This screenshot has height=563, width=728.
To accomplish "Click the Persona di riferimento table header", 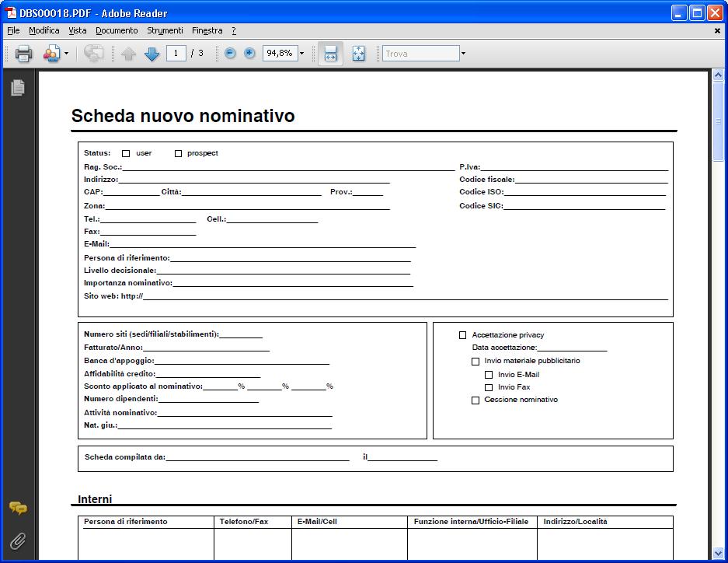I will tap(125, 522).
